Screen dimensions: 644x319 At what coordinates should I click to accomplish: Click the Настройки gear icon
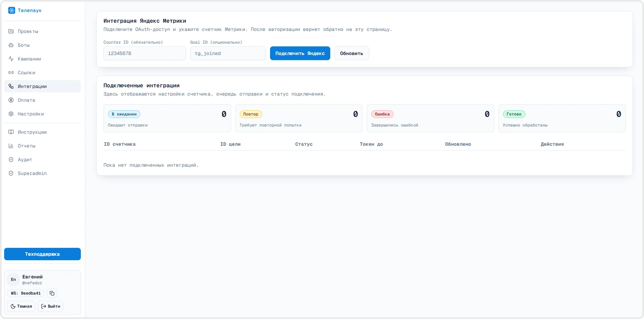pos(11,114)
